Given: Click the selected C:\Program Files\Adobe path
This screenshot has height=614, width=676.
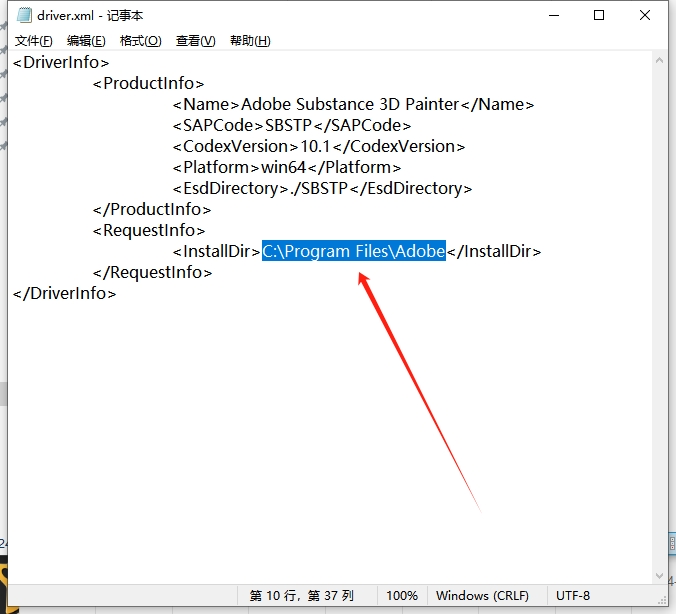Looking at the screenshot, I should pos(354,251).
